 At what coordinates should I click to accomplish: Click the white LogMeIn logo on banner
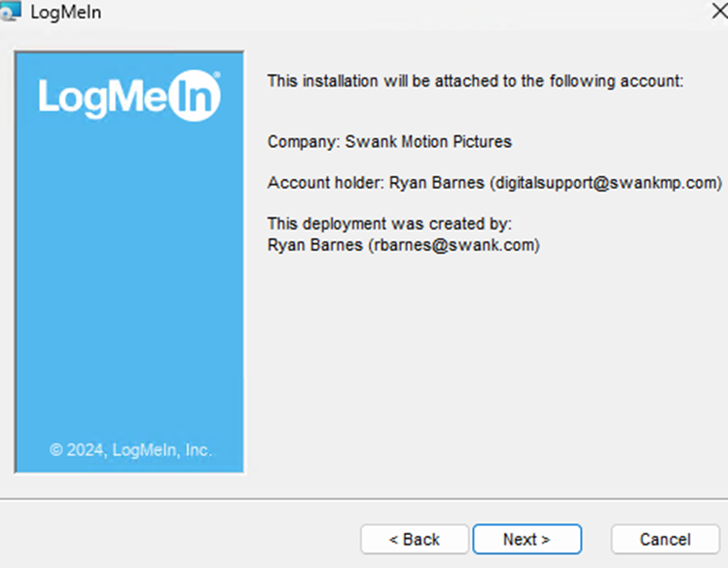(129, 97)
